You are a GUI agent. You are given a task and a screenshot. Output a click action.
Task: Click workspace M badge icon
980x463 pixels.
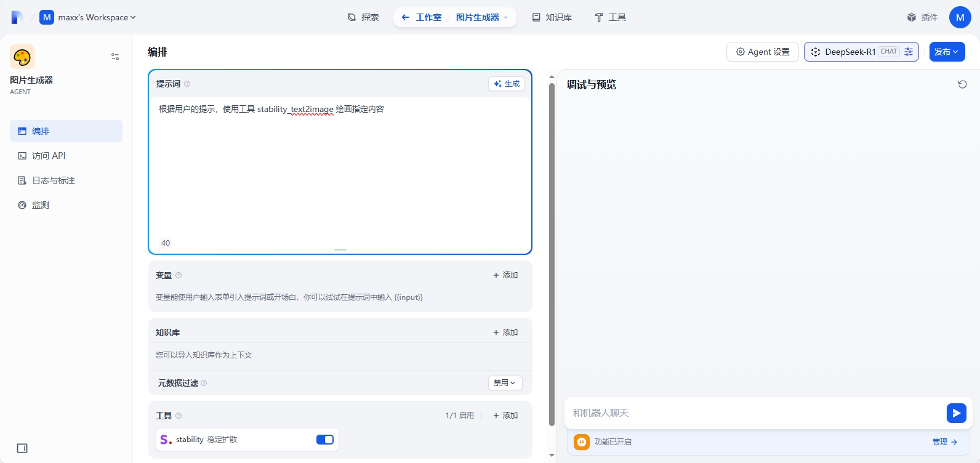47,17
